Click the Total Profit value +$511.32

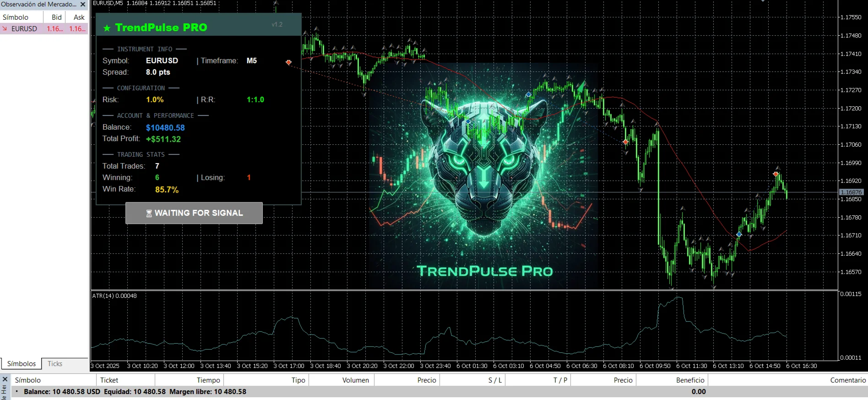coord(163,139)
